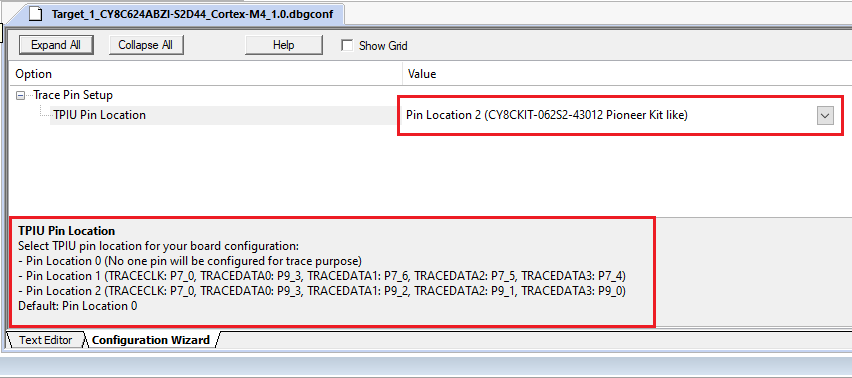Click the bold TPIU Pin Location description heading
Screen dimensions: 852x378
67,231
